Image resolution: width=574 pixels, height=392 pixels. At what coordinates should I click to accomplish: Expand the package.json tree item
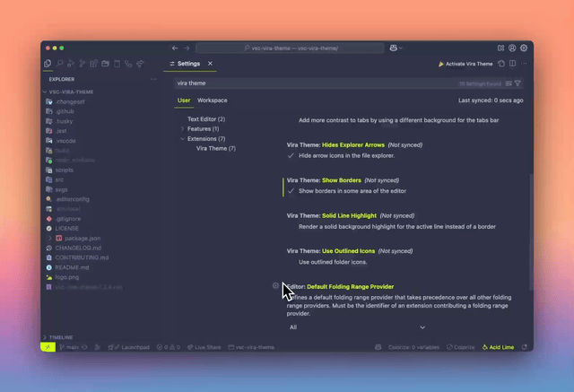(x=50, y=239)
